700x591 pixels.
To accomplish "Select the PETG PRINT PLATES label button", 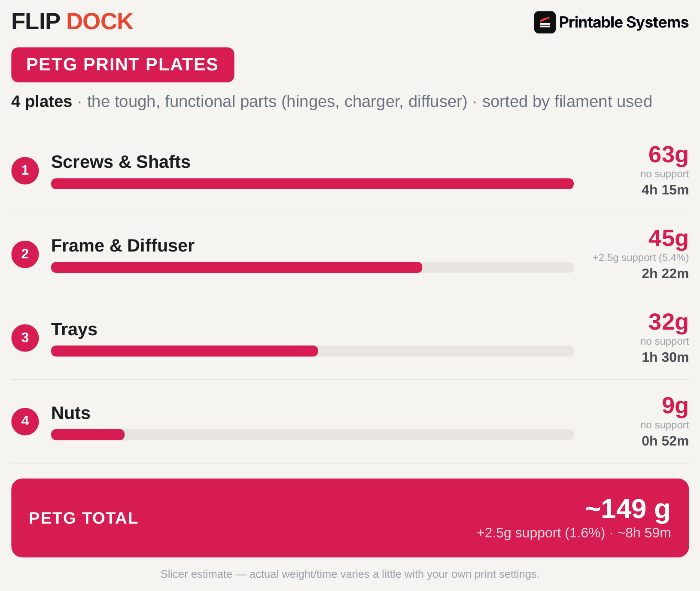I will point(123,65).
